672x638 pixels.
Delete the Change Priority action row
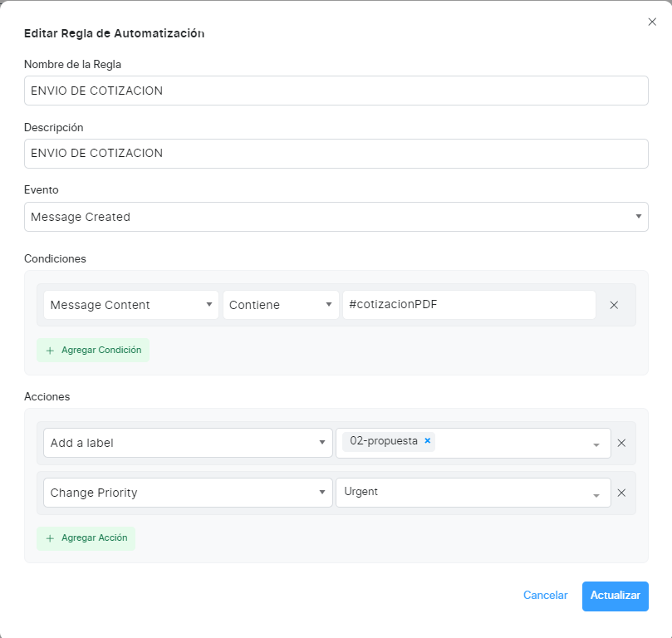(x=620, y=493)
